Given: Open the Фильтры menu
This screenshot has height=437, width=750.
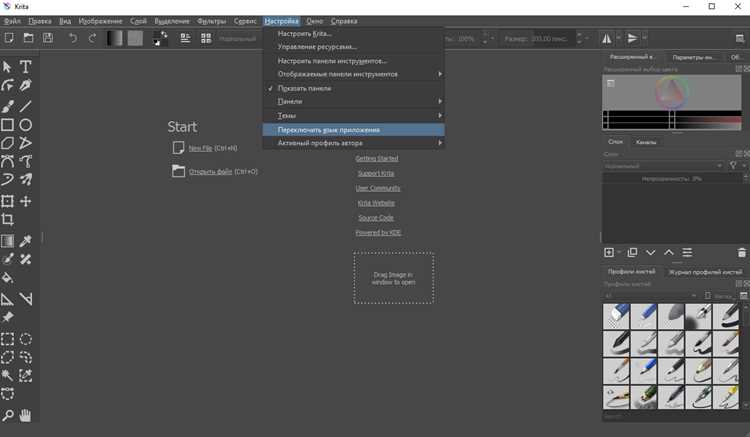Looking at the screenshot, I should (x=211, y=21).
